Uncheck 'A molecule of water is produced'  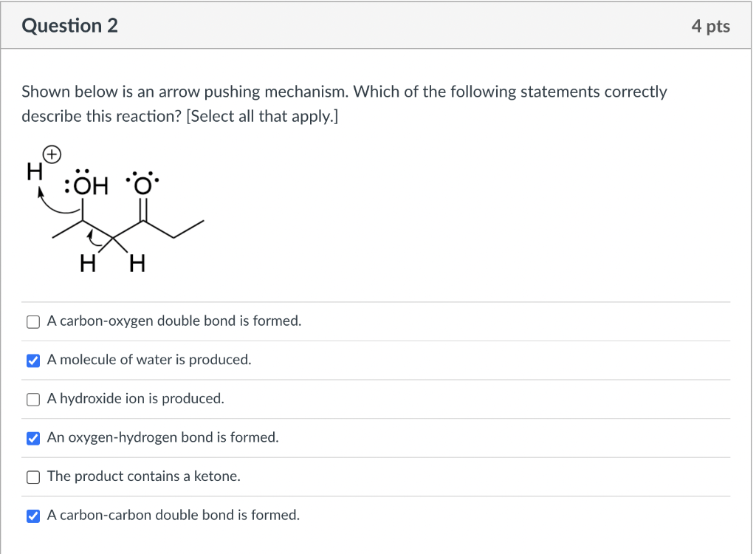33,360
